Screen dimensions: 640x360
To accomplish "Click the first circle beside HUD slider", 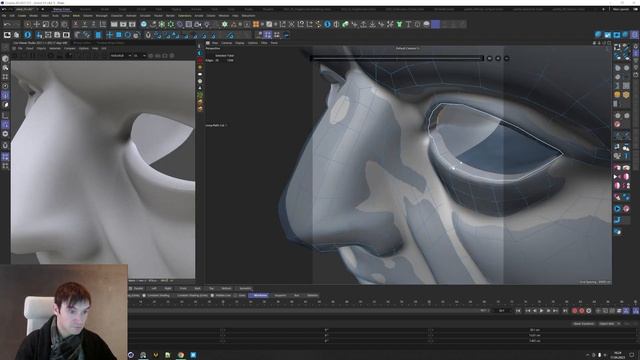I will click(x=489, y=58).
